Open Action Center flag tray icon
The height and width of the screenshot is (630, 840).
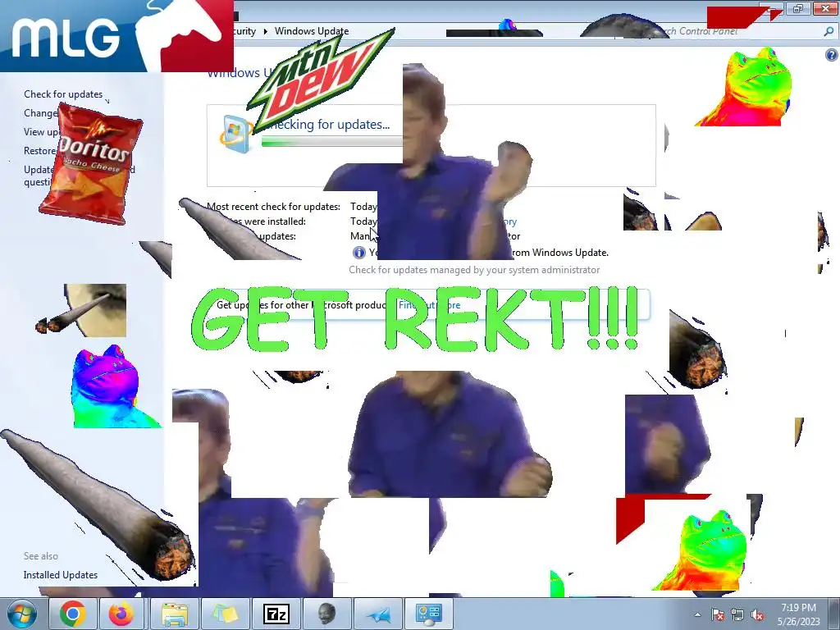click(x=718, y=614)
